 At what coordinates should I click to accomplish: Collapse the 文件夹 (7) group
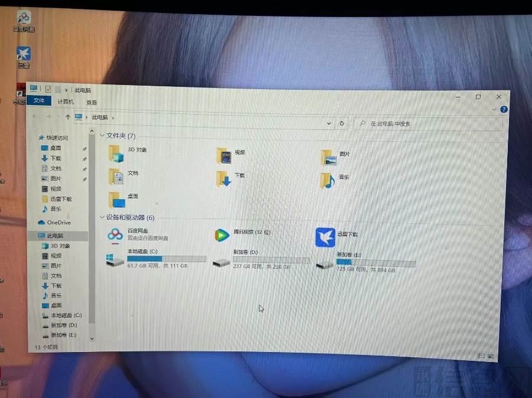pos(102,136)
